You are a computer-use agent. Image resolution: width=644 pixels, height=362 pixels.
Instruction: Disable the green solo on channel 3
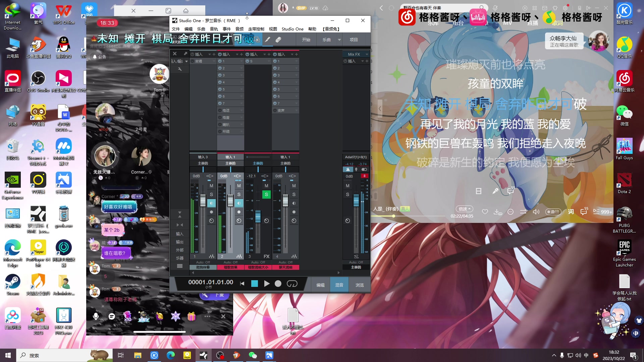266,194
